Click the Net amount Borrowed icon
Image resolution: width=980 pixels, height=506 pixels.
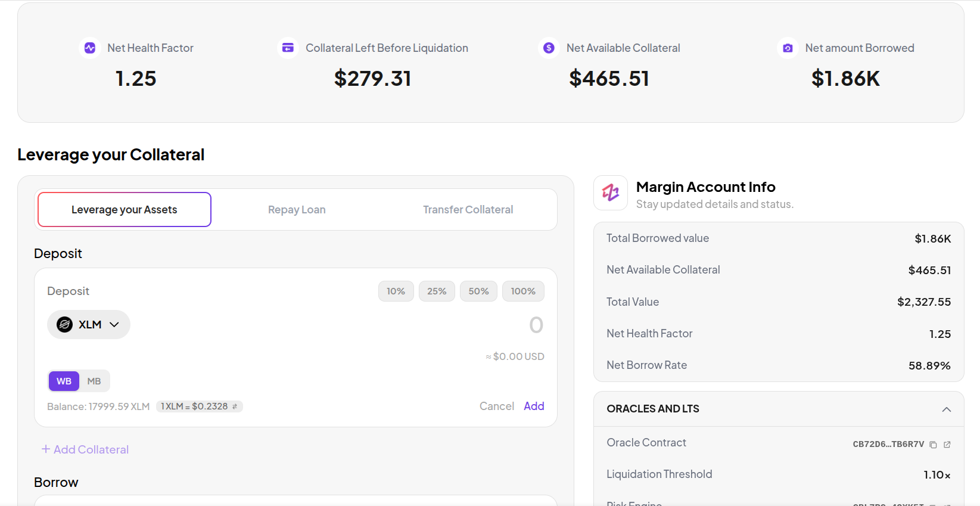788,48
